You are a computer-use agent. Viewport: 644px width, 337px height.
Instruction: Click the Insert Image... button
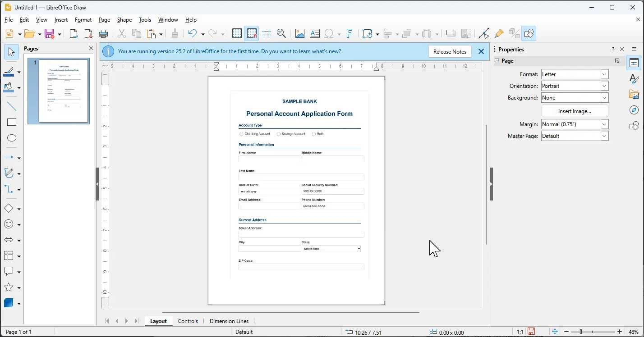tap(575, 111)
